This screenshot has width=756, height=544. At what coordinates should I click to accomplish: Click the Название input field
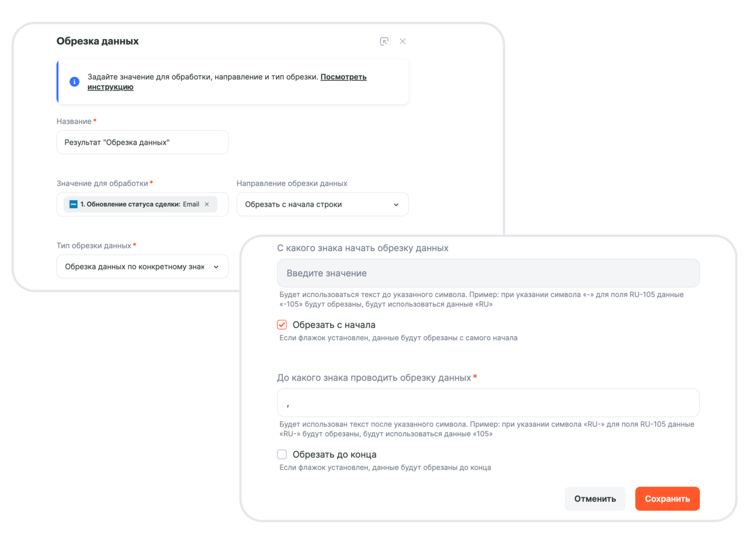(142, 143)
